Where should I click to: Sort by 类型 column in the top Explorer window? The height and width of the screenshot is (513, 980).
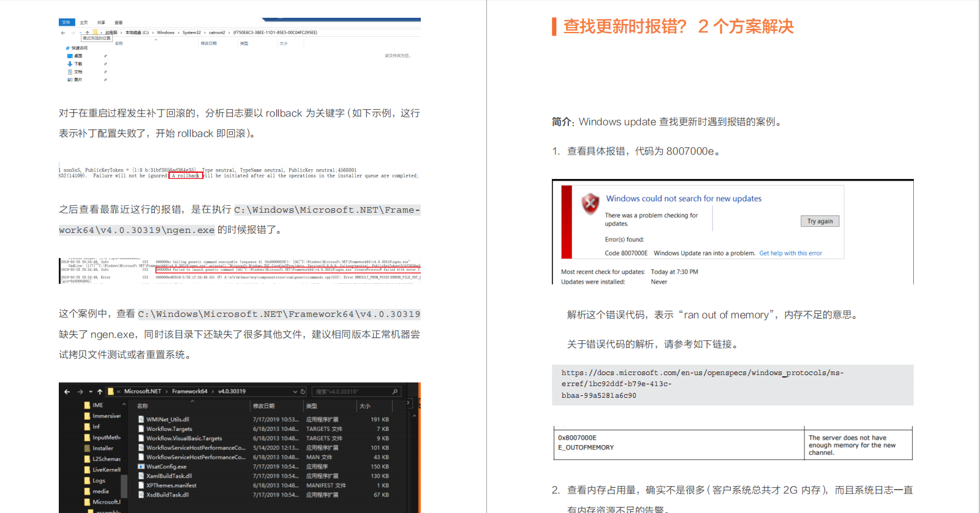point(244,44)
